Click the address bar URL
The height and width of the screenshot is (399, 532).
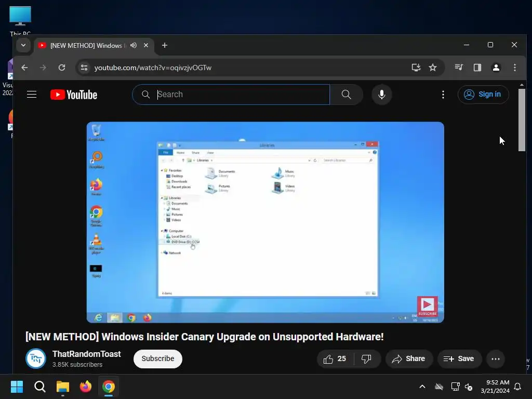(153, 68)
